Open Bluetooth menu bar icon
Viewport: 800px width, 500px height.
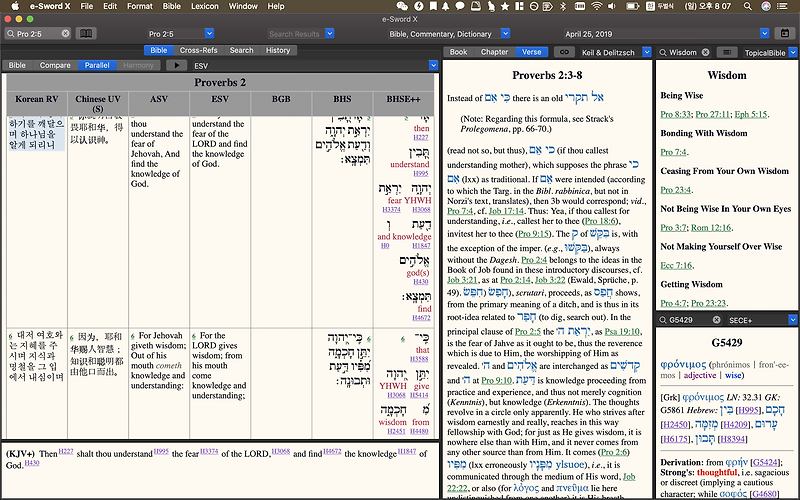pos(563,6)
